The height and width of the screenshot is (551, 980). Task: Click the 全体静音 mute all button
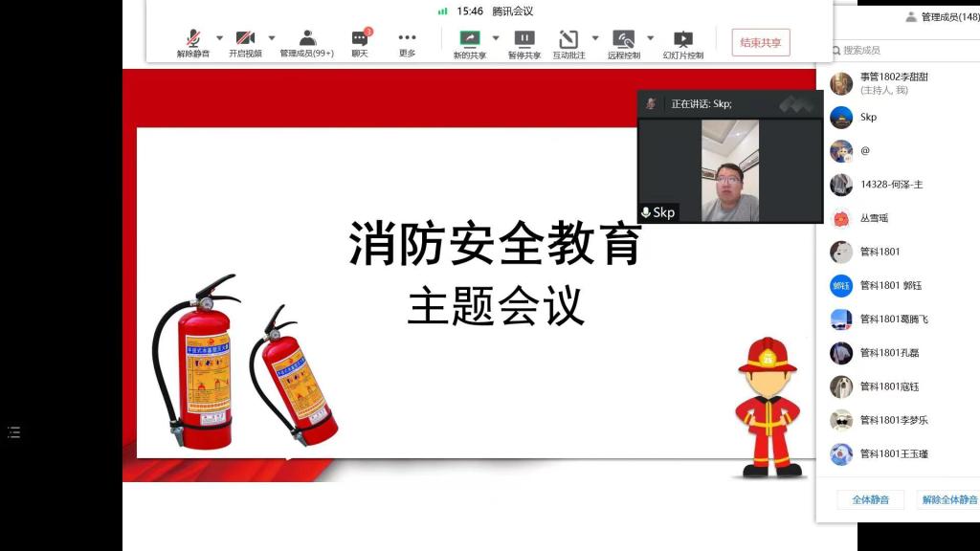tap(870, 499)
